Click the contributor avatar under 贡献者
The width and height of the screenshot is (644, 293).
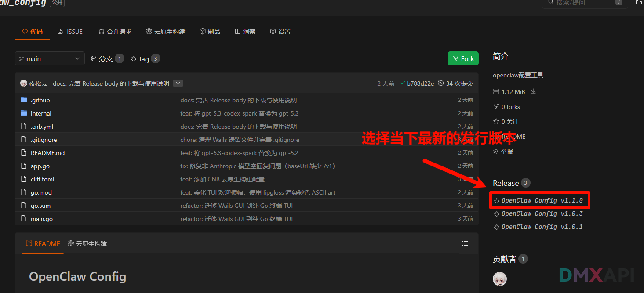tap(500, 279)
